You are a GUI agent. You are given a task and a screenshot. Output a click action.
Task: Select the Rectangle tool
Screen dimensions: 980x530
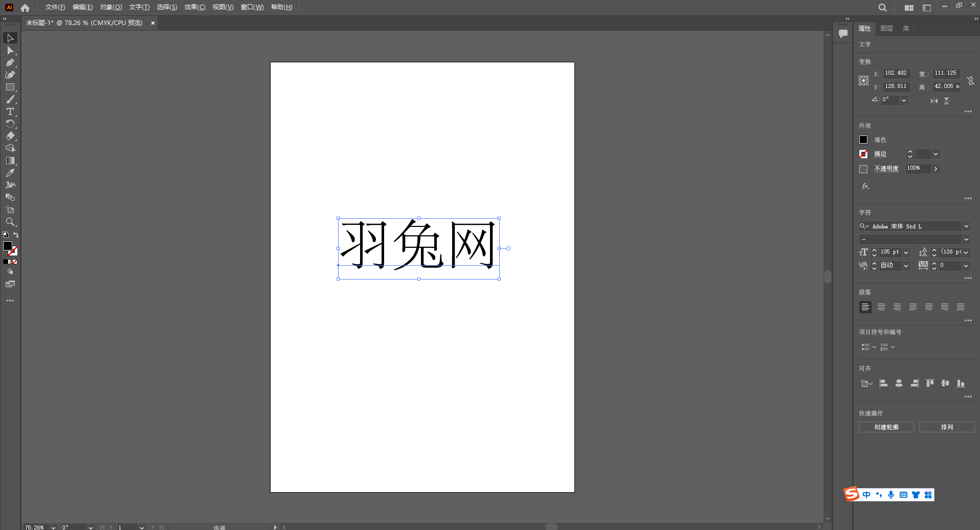[x=10, y=87]
